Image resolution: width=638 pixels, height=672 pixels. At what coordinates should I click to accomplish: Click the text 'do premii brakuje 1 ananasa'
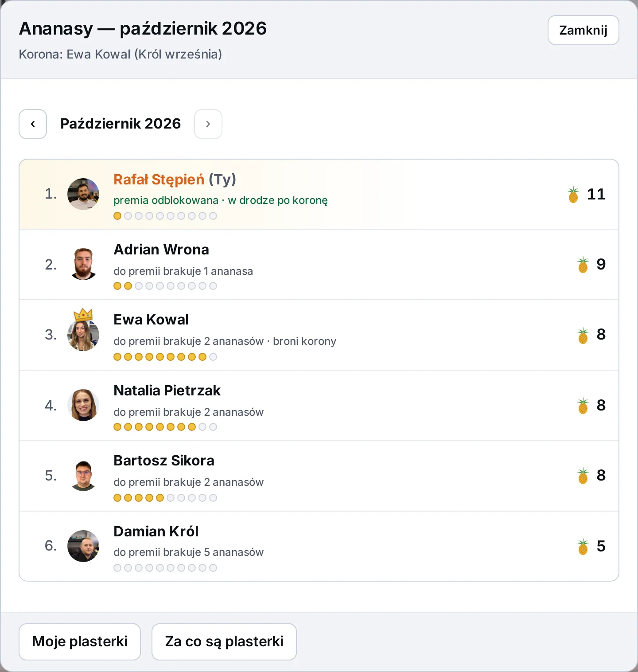[x=183, y=271]
